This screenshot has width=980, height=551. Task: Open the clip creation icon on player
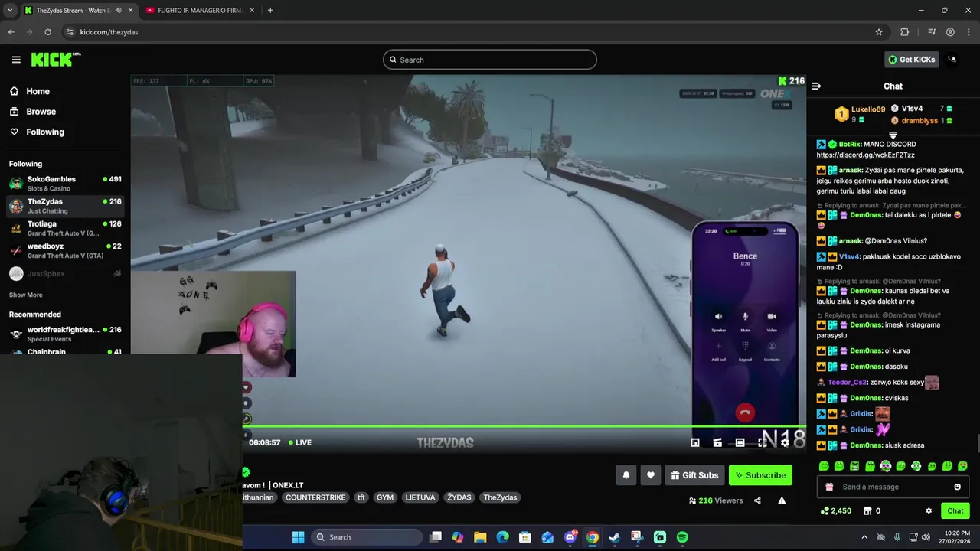(717, 442)
